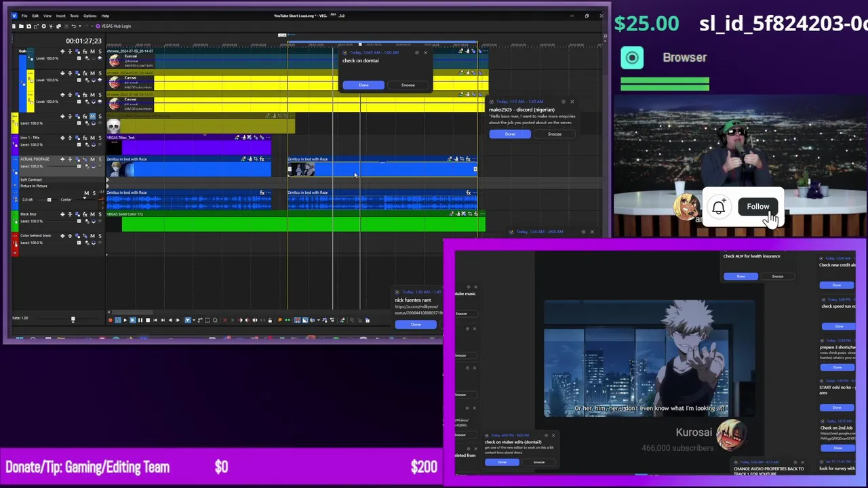
Task: Click Go to End transport icon
Action: [x=163, y=320]
